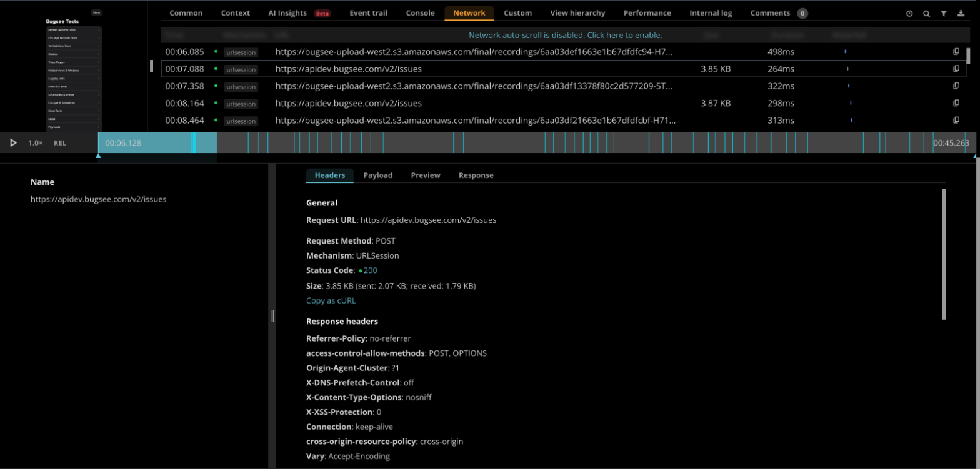Open the Internal log tab

pos(711,13)
